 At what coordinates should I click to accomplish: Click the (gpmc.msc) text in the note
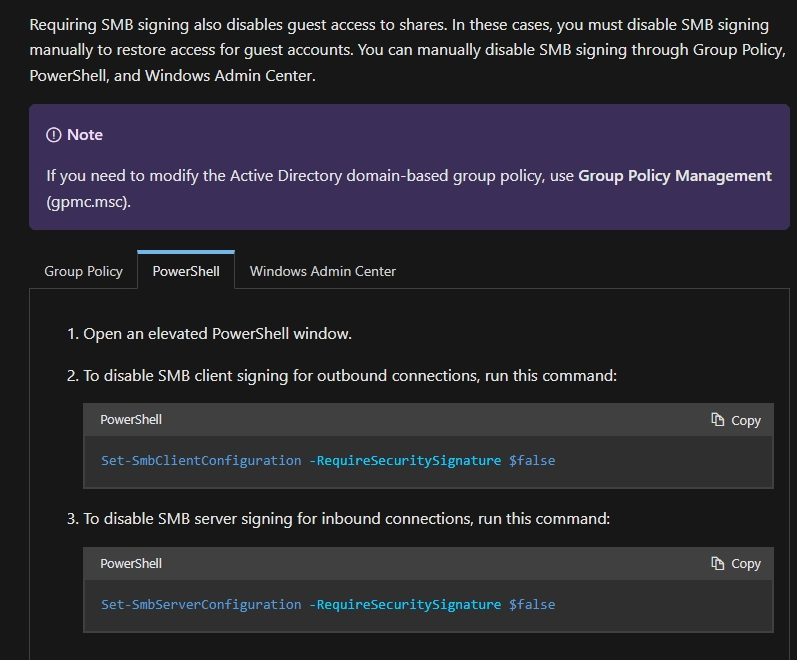click(x=89, y=201)
